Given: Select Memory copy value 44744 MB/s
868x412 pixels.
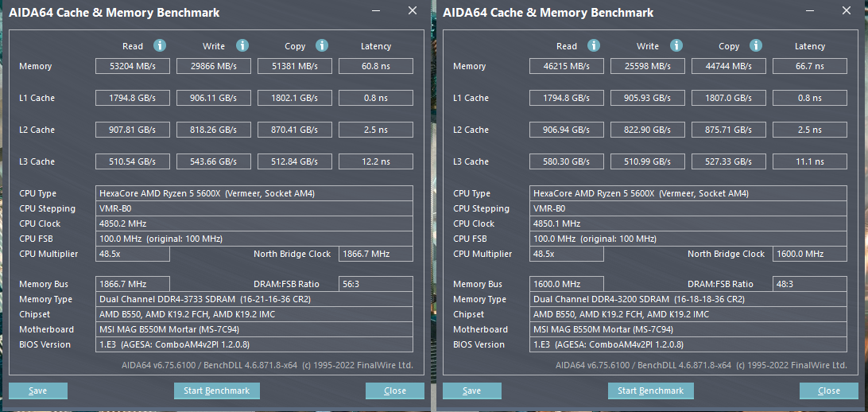Looking at the screenshot, I should coord(728,67).
